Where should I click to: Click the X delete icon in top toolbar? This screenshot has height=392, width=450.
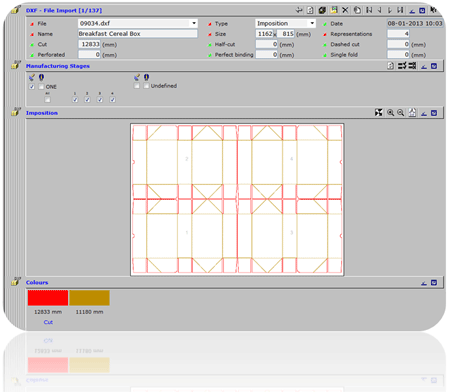[x=345, y=10]
